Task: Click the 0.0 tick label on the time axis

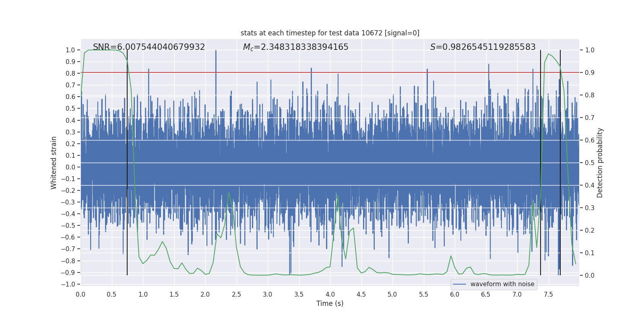Action: [x=80, y=294]
